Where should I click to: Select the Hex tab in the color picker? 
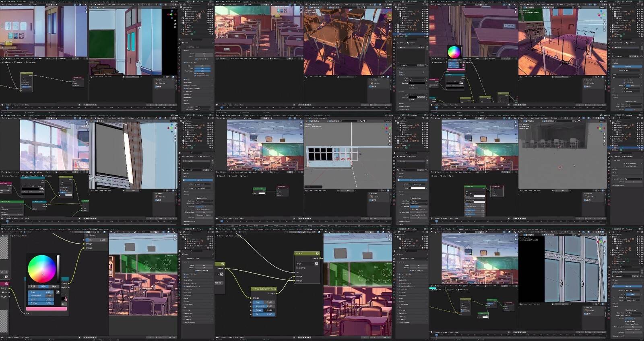tap(54, 286)
